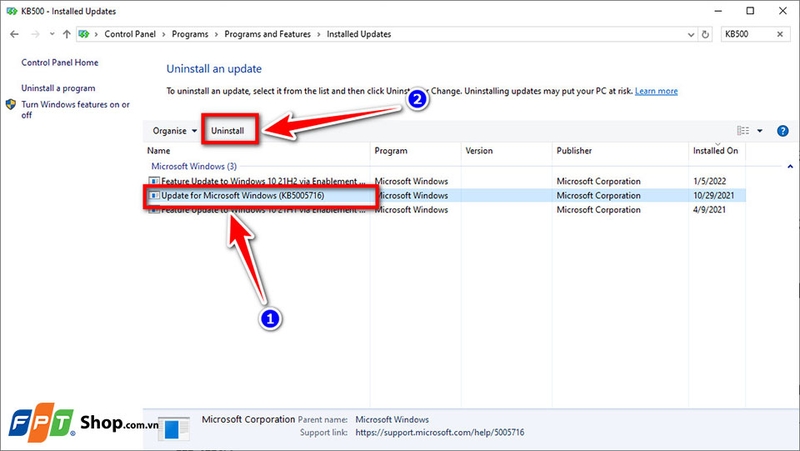This screenshot has height=451, width=800.
Task: Open Control Panel breadcrumb
Action: tap(130, 34)
